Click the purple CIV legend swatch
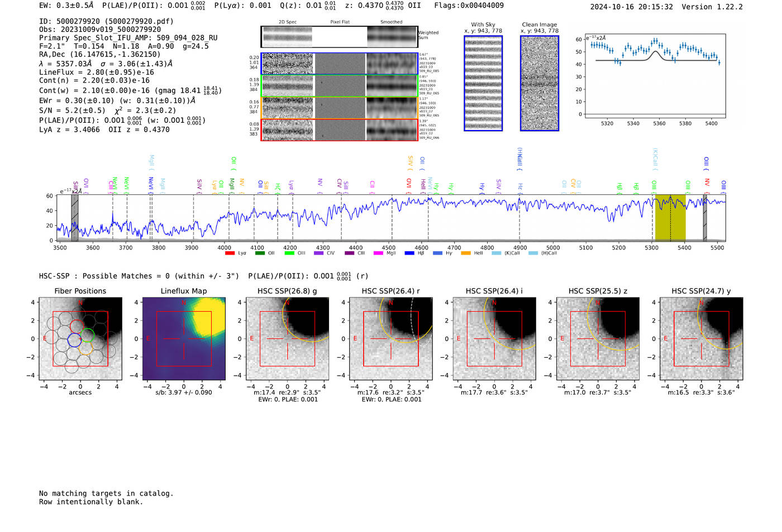 pos(319,253)
